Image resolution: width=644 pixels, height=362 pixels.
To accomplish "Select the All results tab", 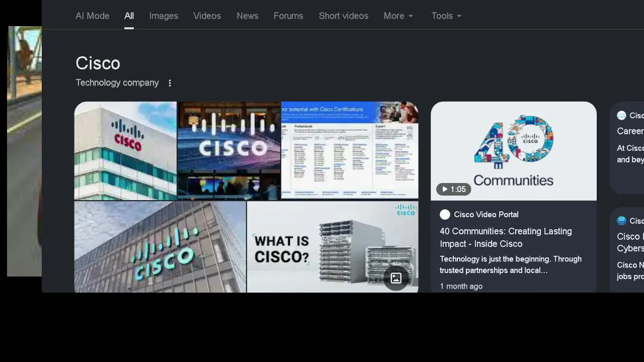I will [129, 16].
